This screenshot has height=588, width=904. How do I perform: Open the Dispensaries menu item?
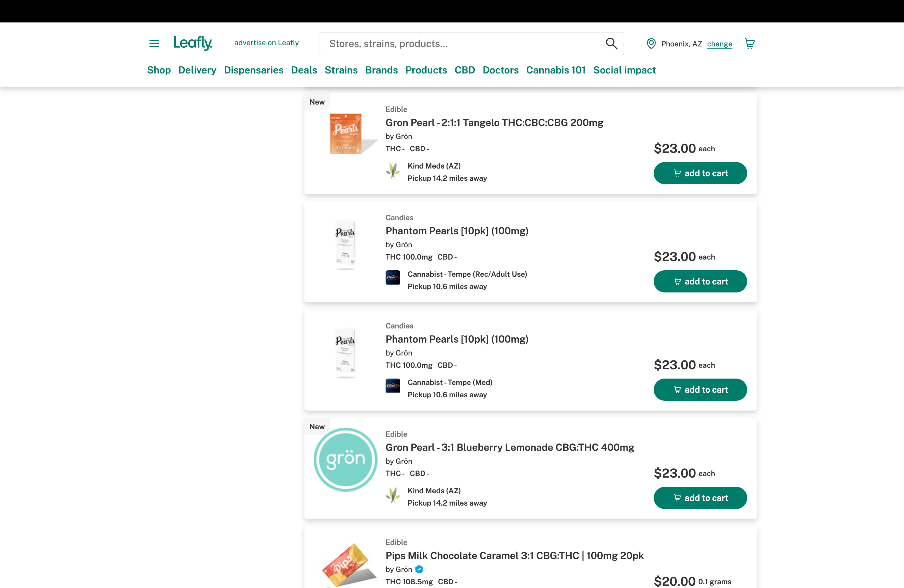[x=253, y=70]
